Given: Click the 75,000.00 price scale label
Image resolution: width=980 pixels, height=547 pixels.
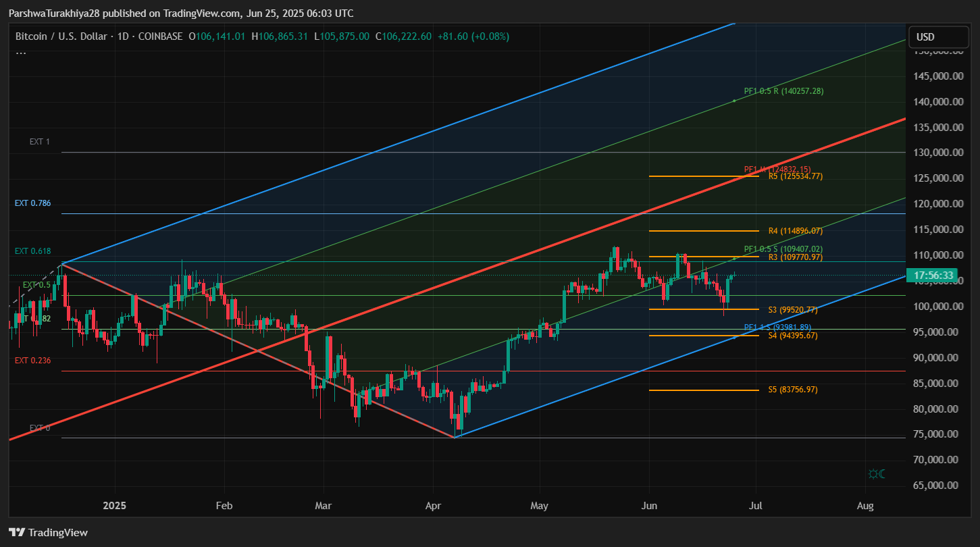Looking at the screenshot, I should point(937,435).
